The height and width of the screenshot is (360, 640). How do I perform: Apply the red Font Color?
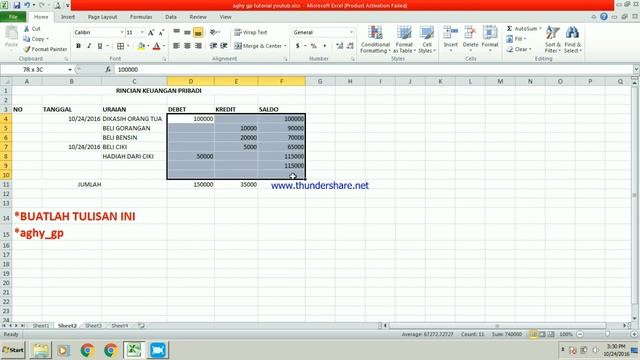click(x=156, y=46)
